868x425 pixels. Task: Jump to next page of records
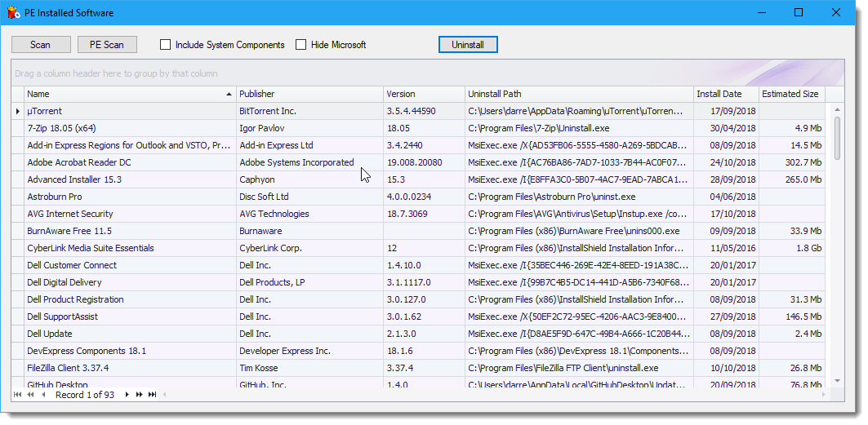click(140, 395)
